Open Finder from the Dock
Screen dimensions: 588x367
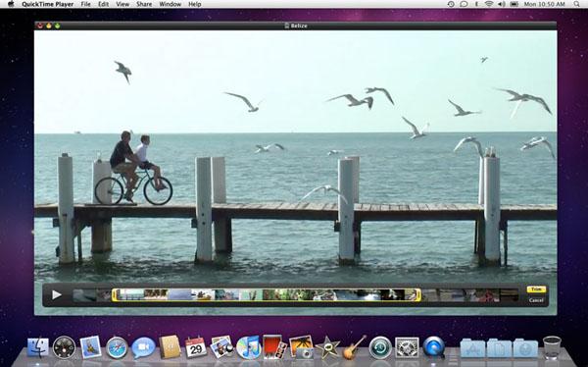[x=38, y=347]
